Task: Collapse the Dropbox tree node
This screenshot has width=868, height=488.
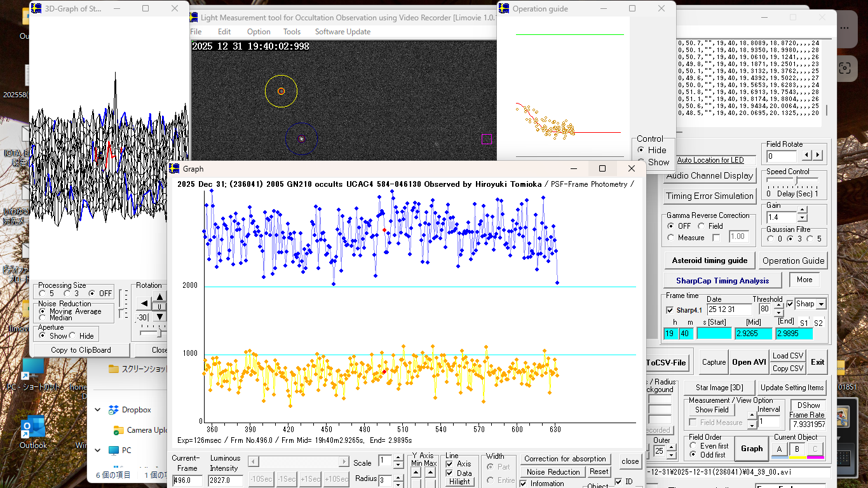Action: pos(98,410)
